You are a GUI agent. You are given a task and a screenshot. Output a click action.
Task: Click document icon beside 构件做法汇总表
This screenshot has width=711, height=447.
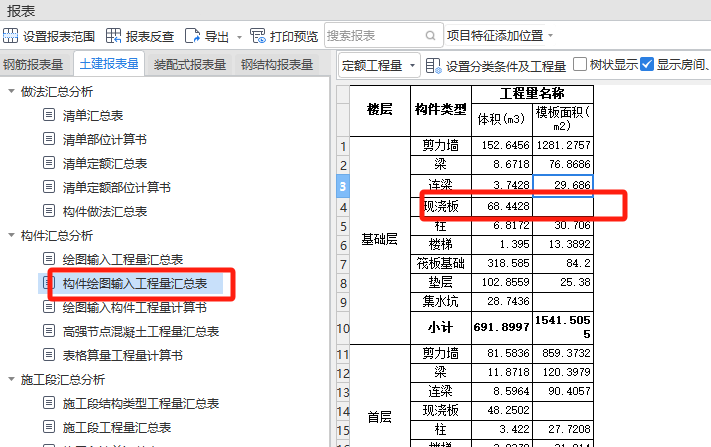click(x=49, y=211)
